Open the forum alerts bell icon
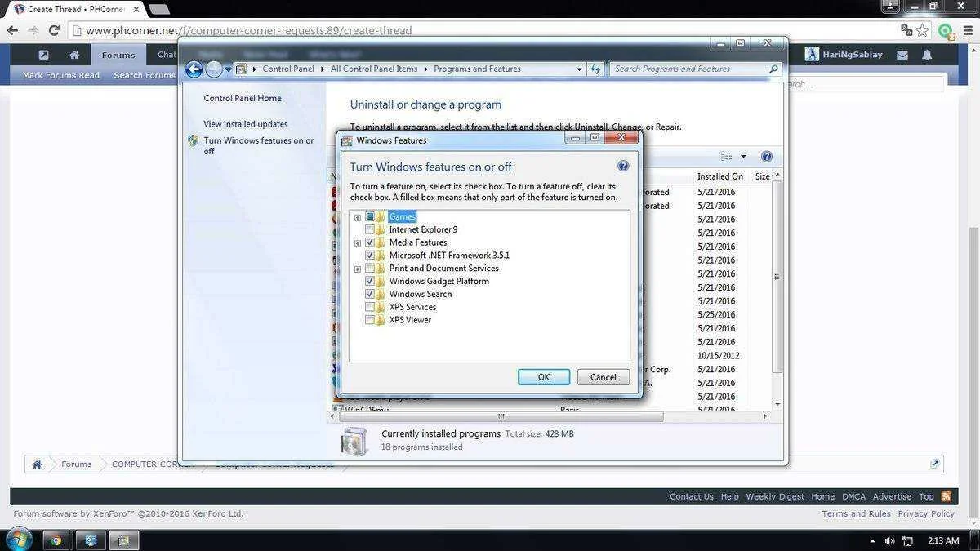Image resolution: width=980 pixels, height=551 pixels. click(927, 55)
